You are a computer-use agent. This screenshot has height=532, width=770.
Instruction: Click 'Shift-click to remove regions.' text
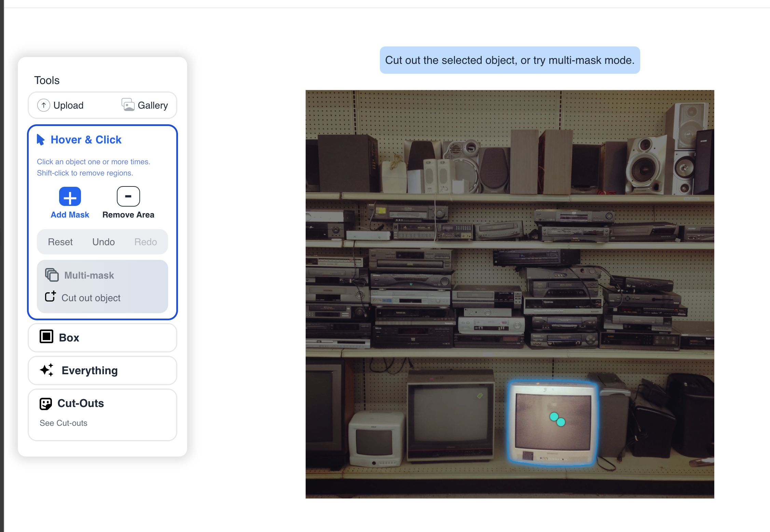tap(85, 173)
